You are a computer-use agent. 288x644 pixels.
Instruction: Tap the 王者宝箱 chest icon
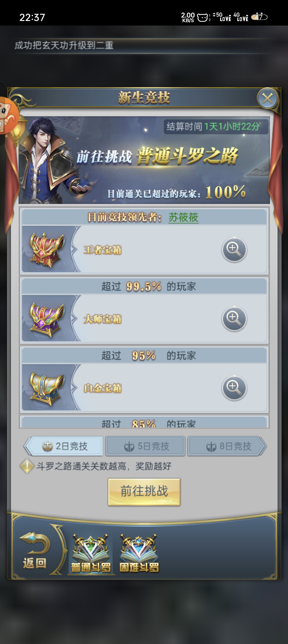(x=46, y=250)
